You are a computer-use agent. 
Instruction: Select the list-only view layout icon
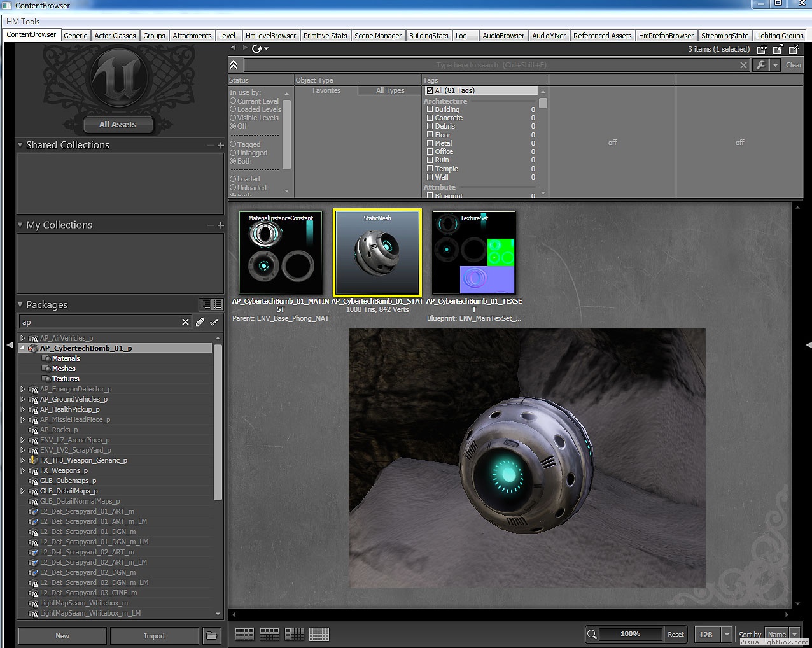point(244,634)
